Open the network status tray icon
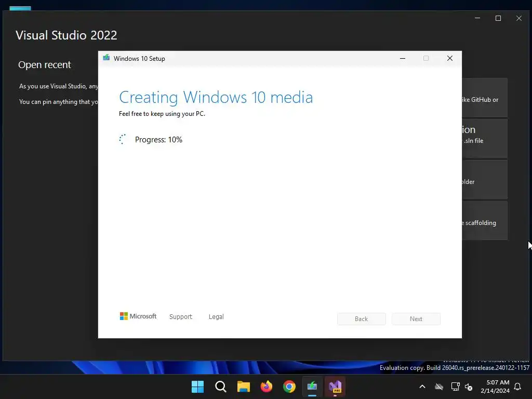The image size is (532, 399). 455,387
